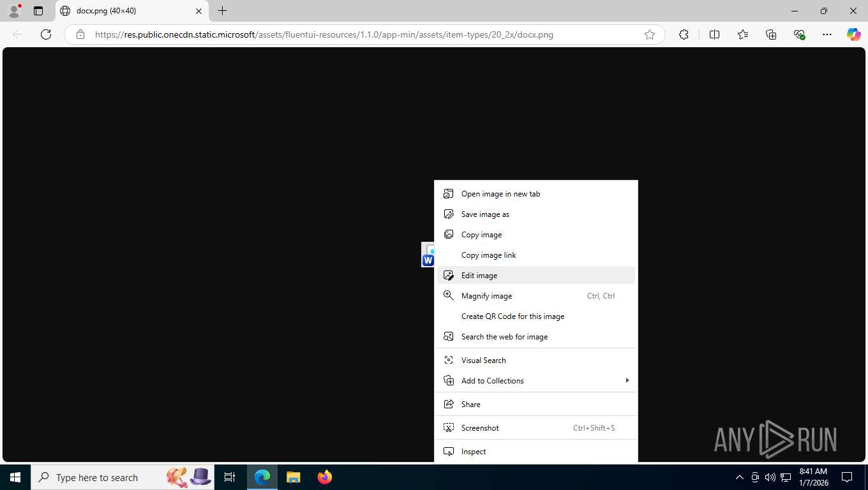The image size is (868, 490).
Task: Expand Add to Collections submenu arrow
Action: 627,381
